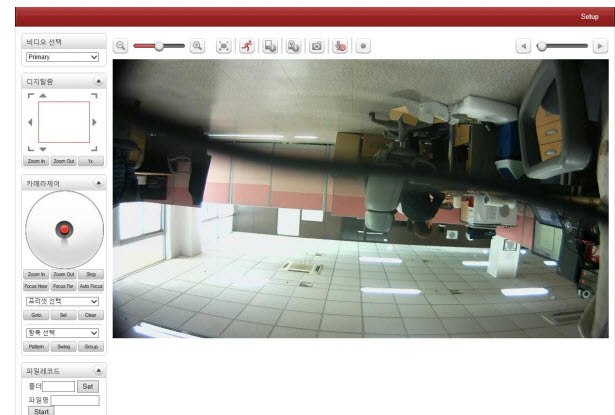The image size is (615, 415).
Task: Pan digital zoom left with left arrow
Action: pos(30,122)
